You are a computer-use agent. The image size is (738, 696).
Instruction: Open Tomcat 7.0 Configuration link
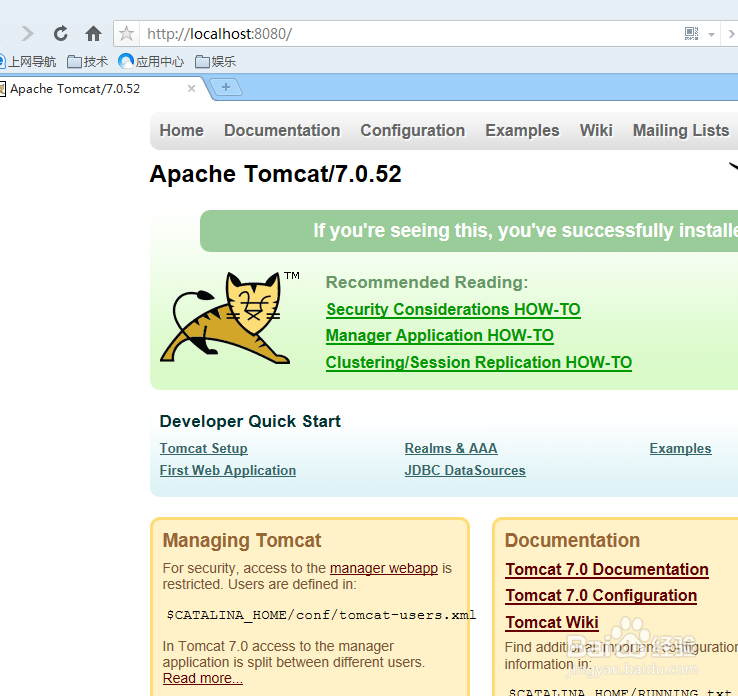601,596
